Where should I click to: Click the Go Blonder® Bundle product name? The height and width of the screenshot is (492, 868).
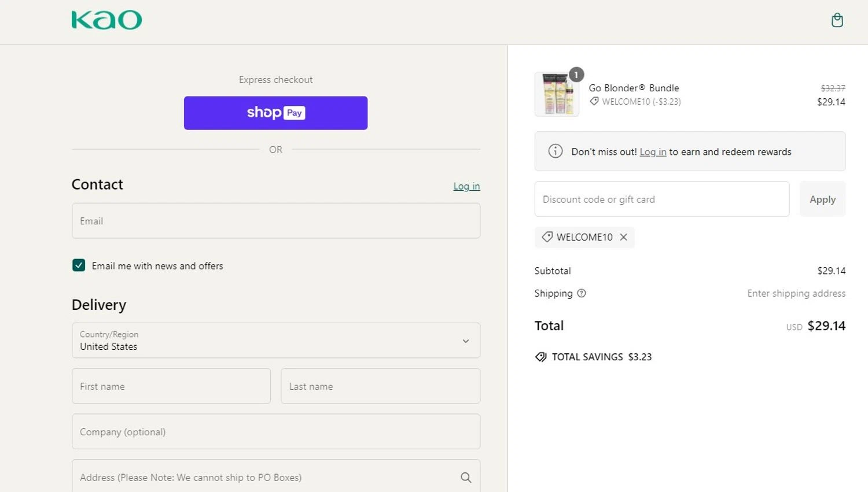click(634, 88)
